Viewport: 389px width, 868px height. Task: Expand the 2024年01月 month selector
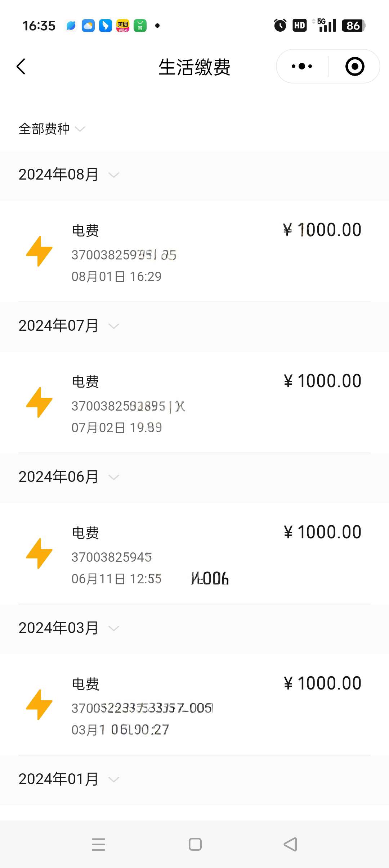(68, 779)
